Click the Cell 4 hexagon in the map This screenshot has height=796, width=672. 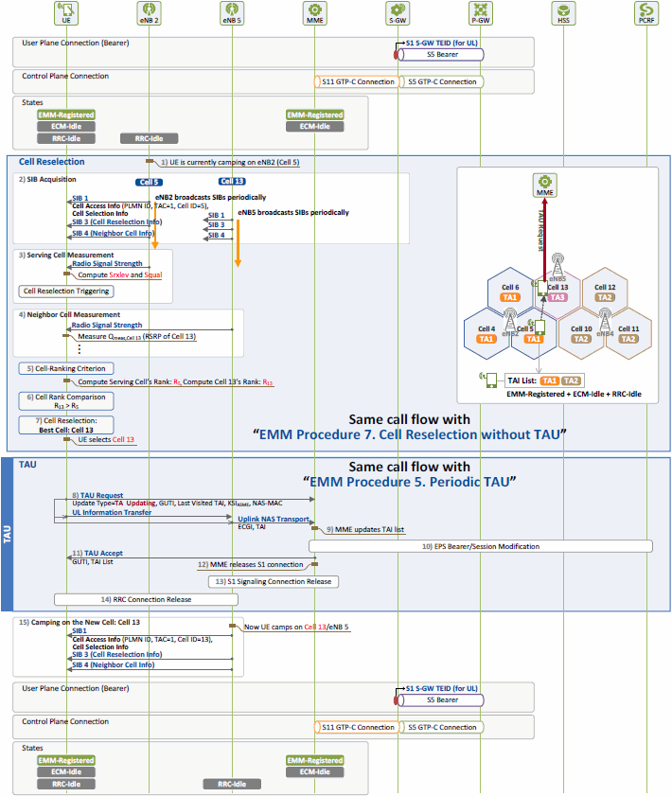click(486, 334)
